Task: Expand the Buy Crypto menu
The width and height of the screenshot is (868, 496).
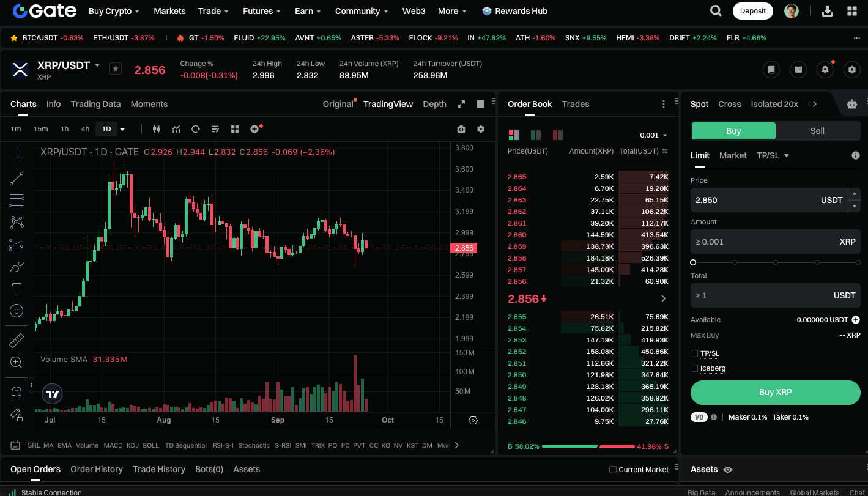Action: point(114,11)
